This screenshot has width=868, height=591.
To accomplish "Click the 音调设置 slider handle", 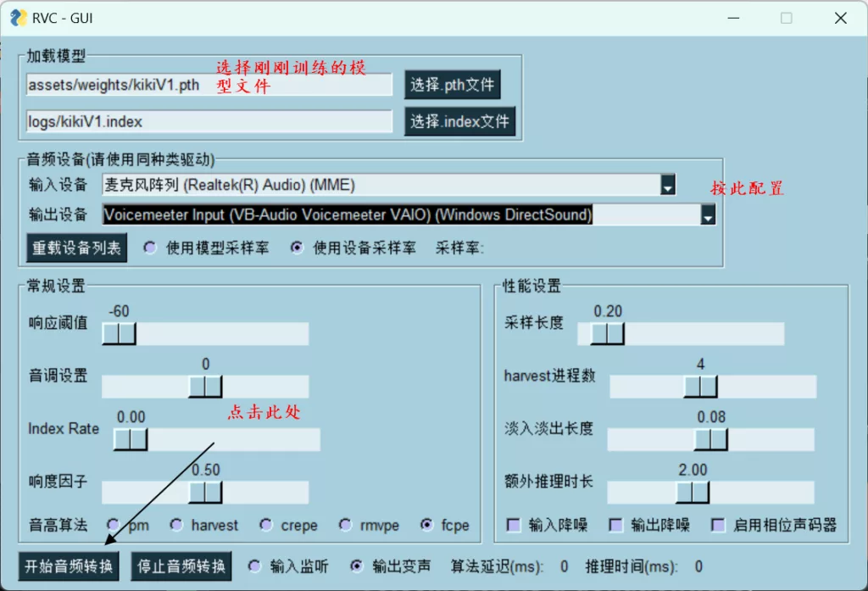I will click(x=205, y=387).
